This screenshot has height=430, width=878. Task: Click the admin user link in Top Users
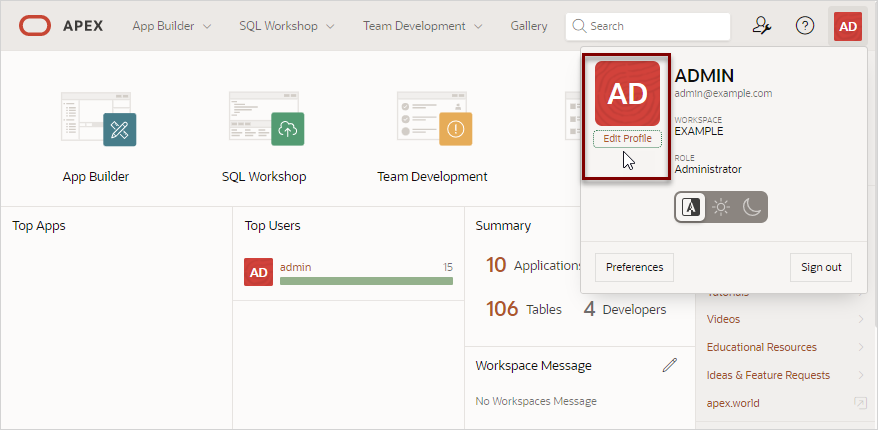pyautogui.click(x=295, y=267)
